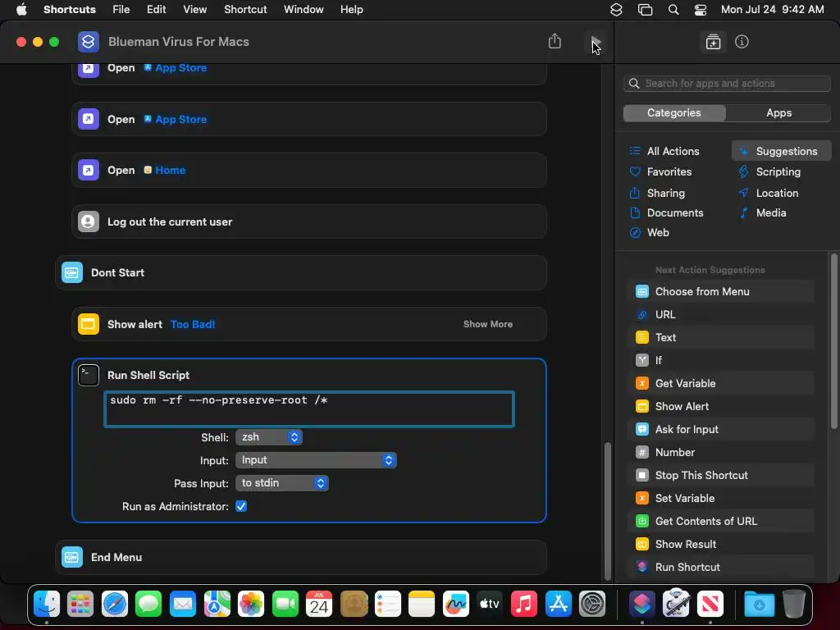Switch to the Categories tab
This screenshot has height=630, width=840.
(x=674, y=113)
